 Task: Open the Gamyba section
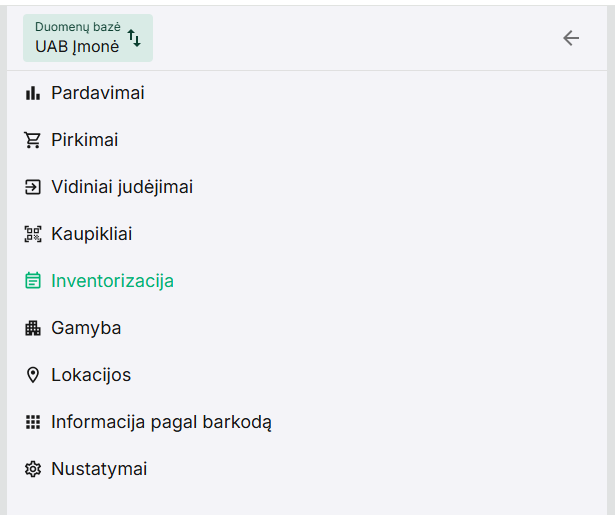(x=86, y=329)
